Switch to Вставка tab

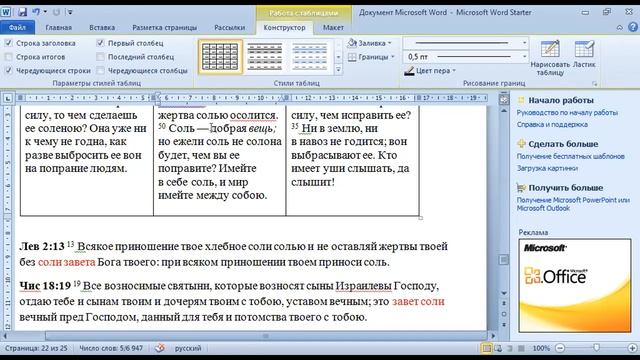(x=102, y=28)
